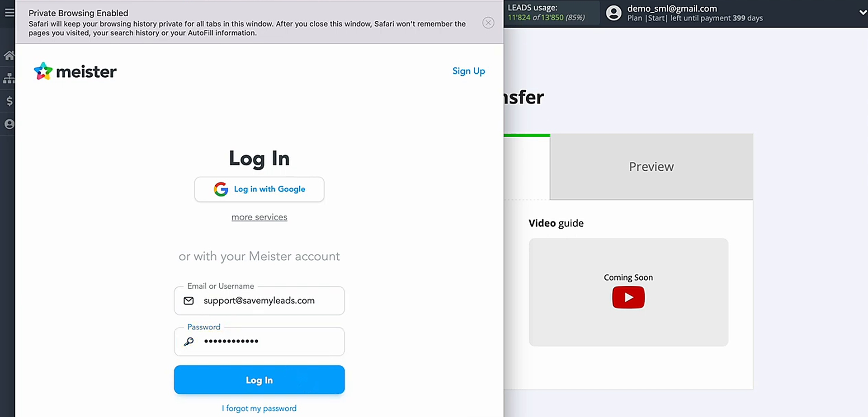Image resolution: width=868 pixels, height=417 pixels.
Task: Click the Video guide heading
Action: pyautogui.click(x=556, y=223)
